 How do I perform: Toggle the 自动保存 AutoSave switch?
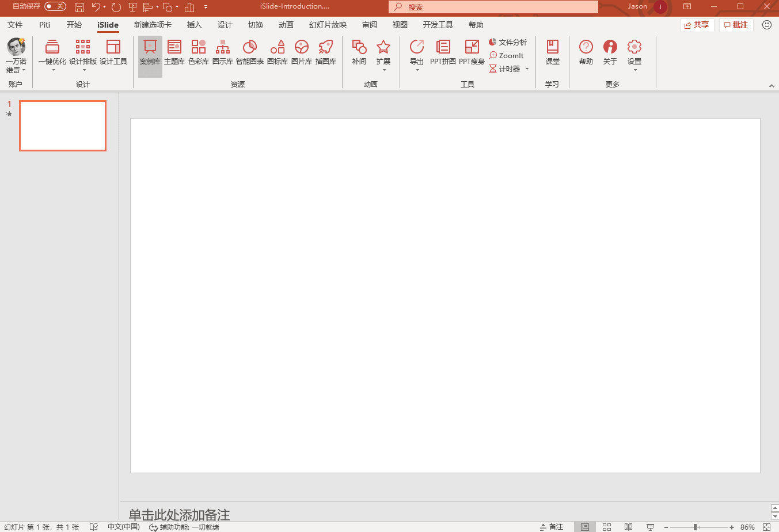point(55,6)
